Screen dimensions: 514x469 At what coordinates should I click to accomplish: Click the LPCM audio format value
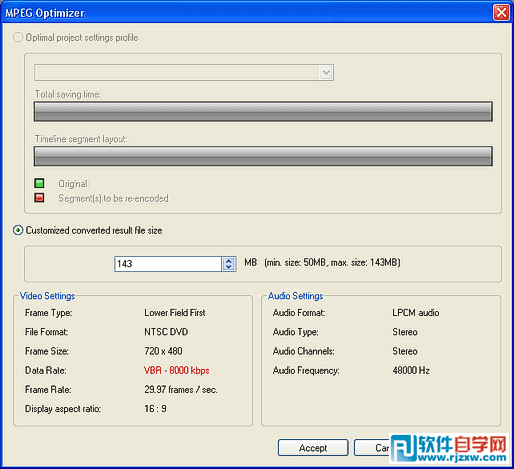416,313
